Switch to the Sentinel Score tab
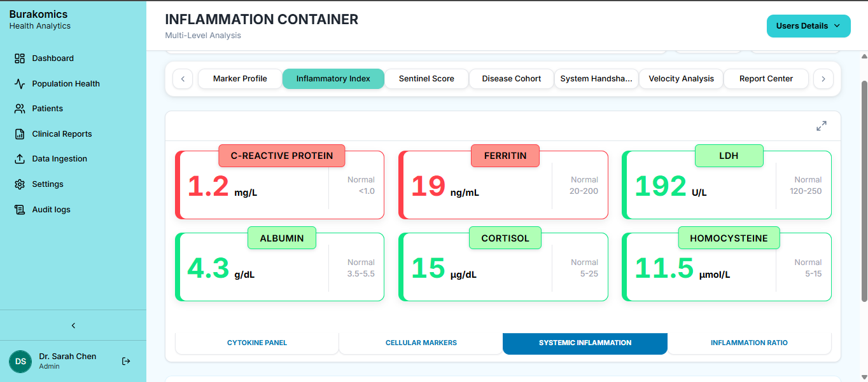The width and height of the screenshot is (868, 382). point(426,79)
